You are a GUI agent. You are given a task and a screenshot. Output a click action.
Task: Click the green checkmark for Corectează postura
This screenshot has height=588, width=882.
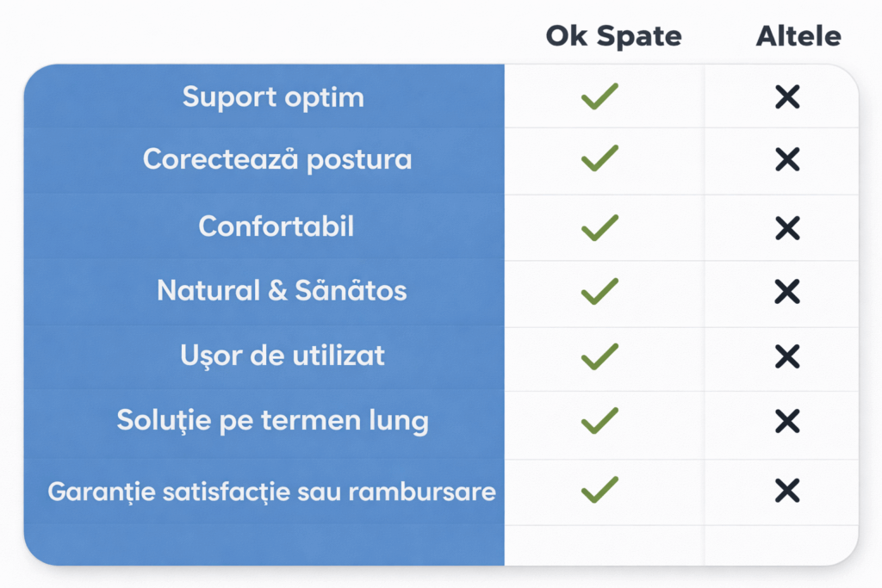[599, 159]
